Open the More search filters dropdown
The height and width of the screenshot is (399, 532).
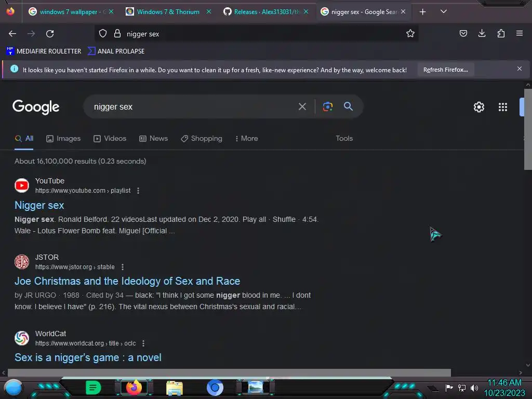tap(246, 138)
